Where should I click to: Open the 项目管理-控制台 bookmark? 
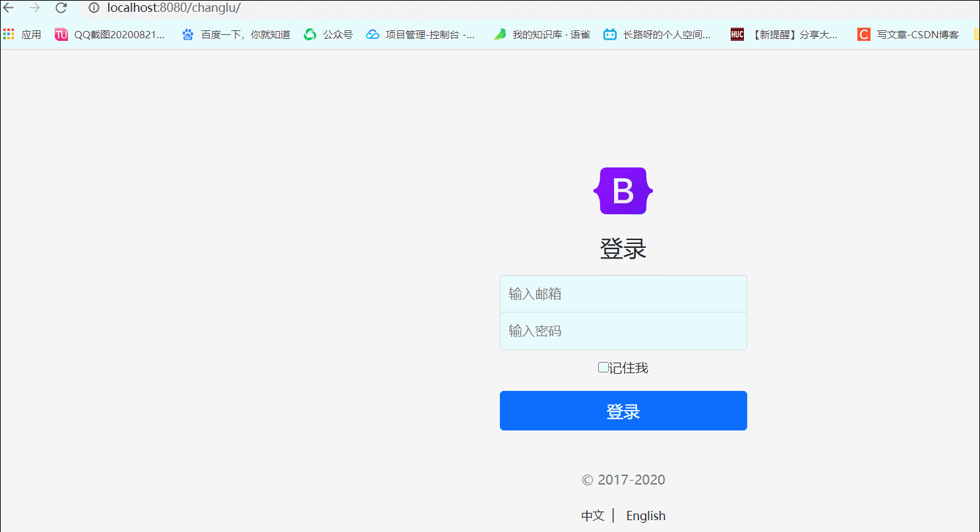click(x=421, y=34)
